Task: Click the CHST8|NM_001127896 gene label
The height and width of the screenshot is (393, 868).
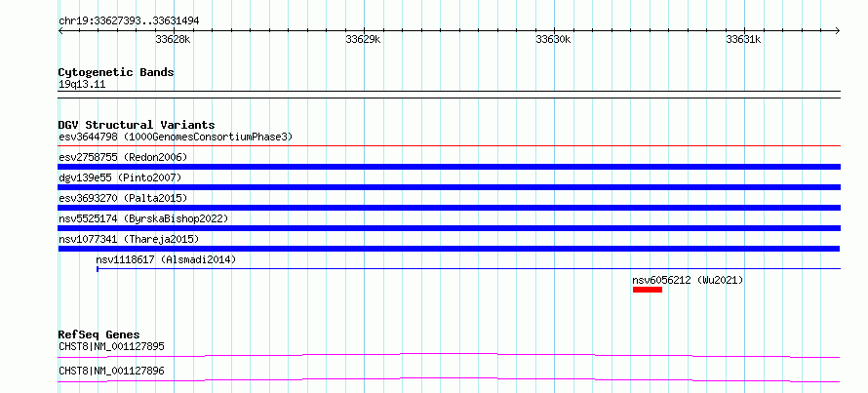Action: pyautogui.click(x=111, y=371)
